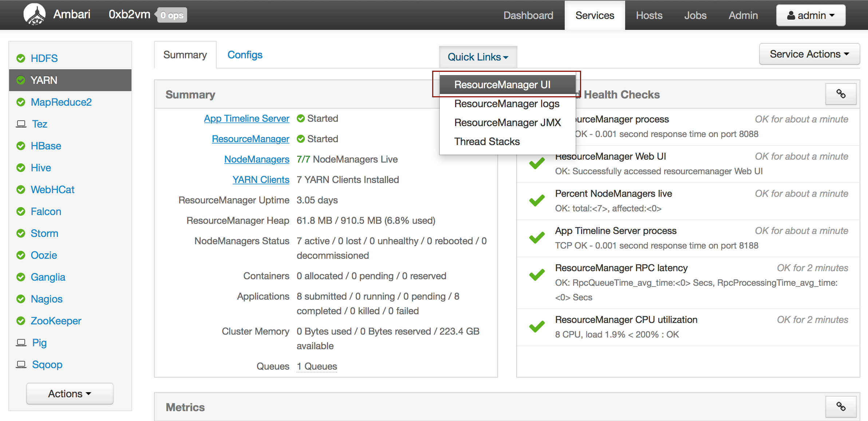Click the ResourceManager Web UI green checkmark
This screenshot has height=421, width=868.
[x=537, y=163]
